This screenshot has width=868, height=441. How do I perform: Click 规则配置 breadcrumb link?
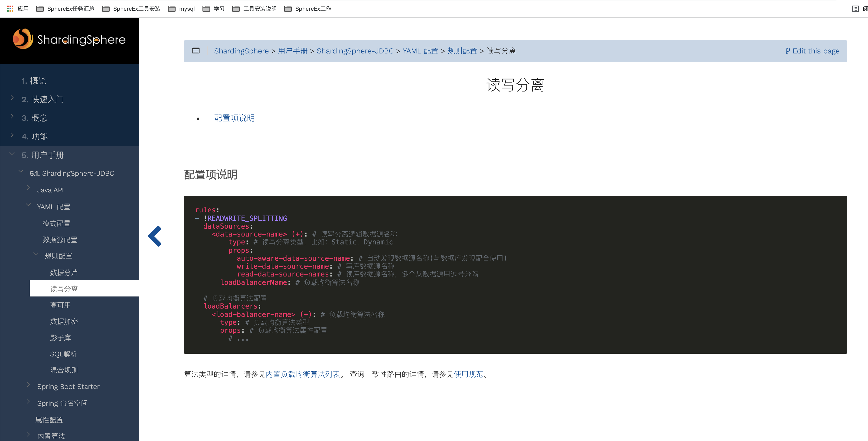pyautogui.click(x=462, y=51)
